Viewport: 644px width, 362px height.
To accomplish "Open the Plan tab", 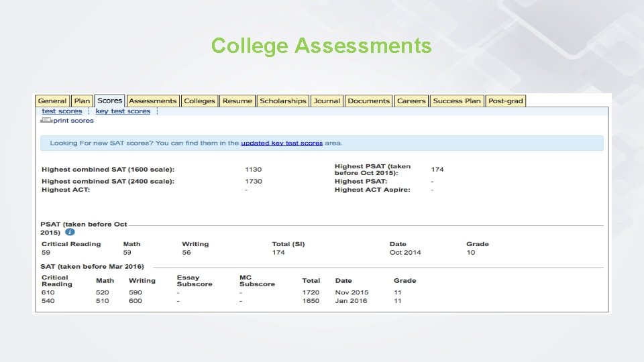I will (82, 101).
